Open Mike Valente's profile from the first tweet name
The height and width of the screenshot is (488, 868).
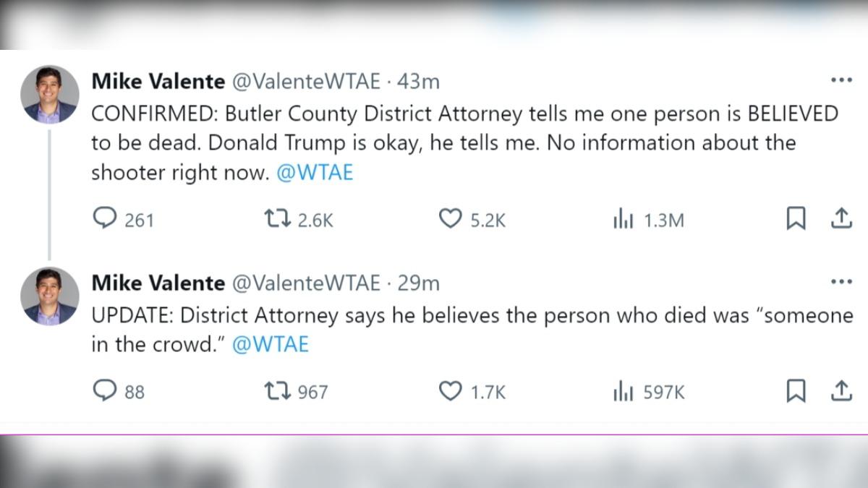coord(158,82)
